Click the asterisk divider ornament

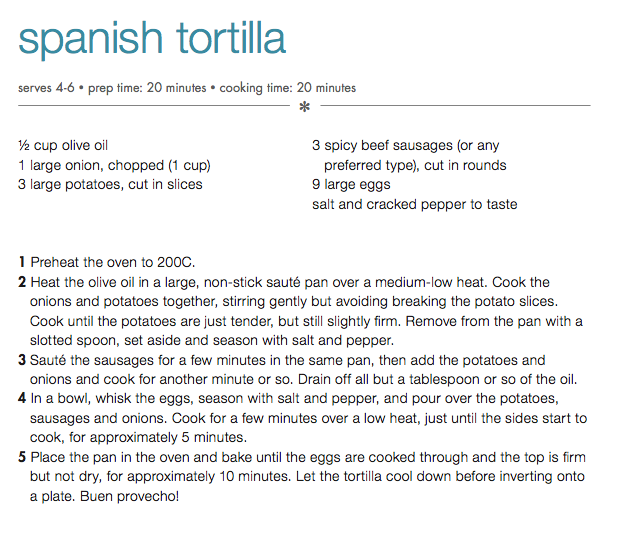(304, 107)
